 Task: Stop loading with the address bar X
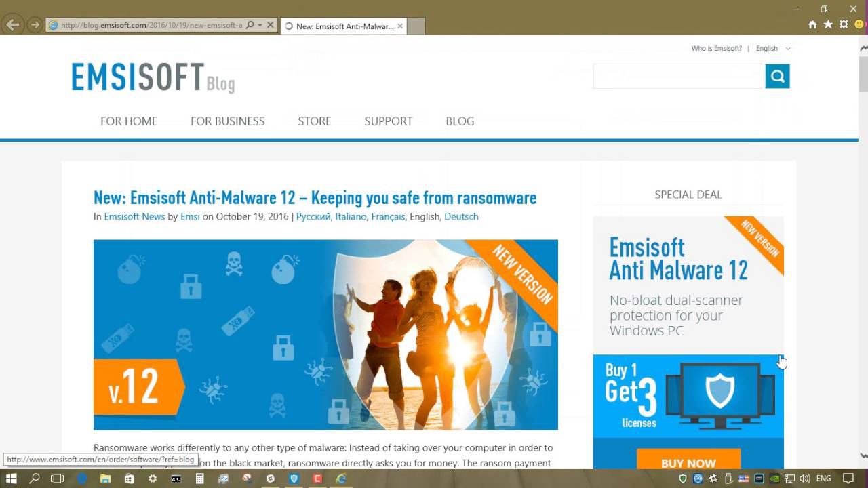[271, 25]
